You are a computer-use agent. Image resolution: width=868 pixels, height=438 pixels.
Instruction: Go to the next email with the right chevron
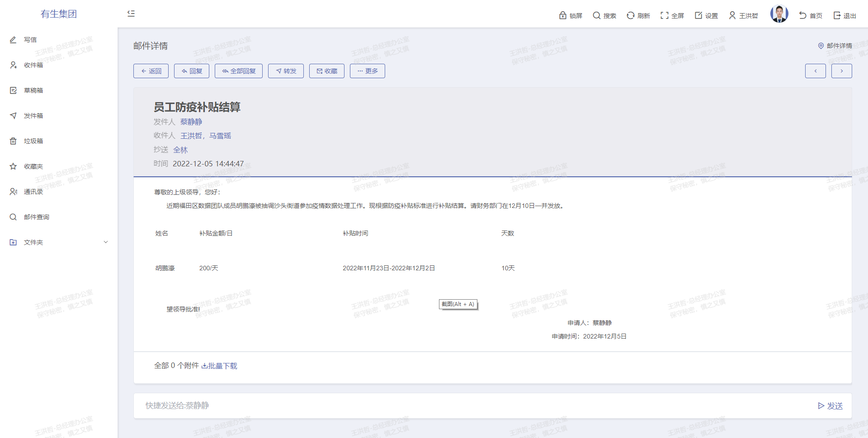point(841,71)
